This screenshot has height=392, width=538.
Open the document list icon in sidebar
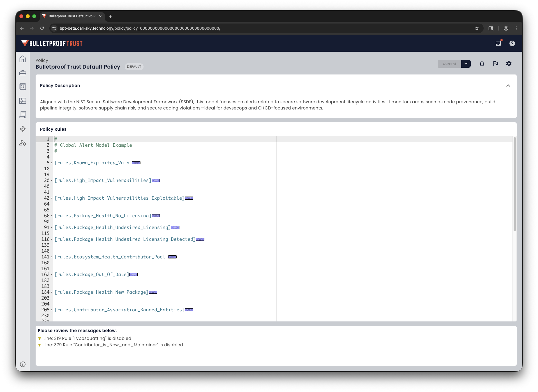point(23,115)
